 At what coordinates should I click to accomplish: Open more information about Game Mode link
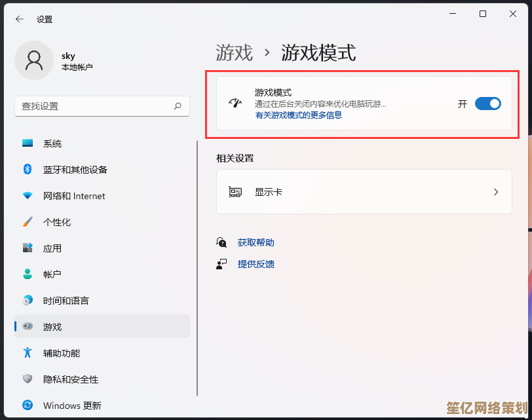(x=298, y=115)
